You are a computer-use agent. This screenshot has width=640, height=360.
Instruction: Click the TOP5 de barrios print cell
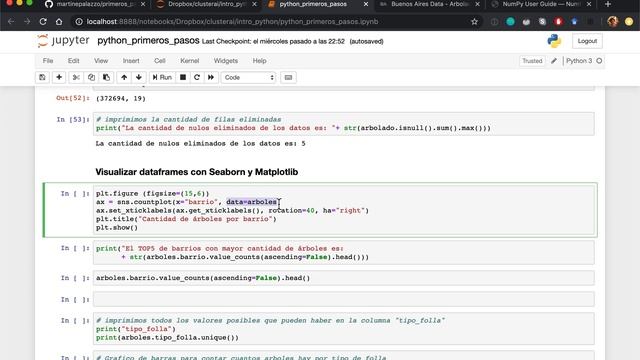click(x=344, y=253)
